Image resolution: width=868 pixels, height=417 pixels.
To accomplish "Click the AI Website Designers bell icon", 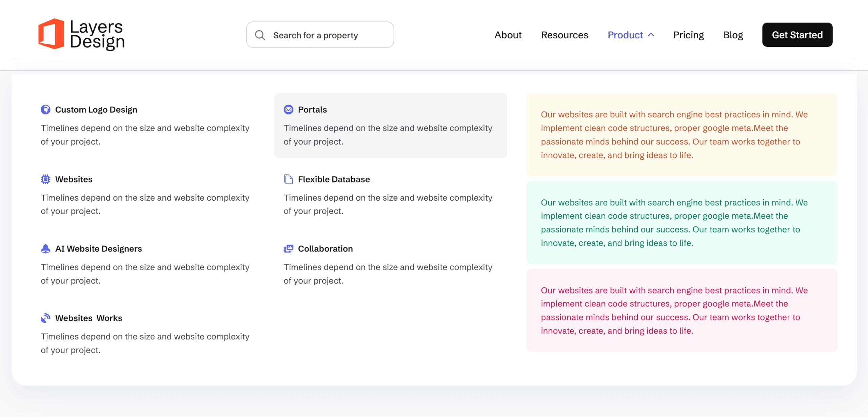I will (45, 249).
